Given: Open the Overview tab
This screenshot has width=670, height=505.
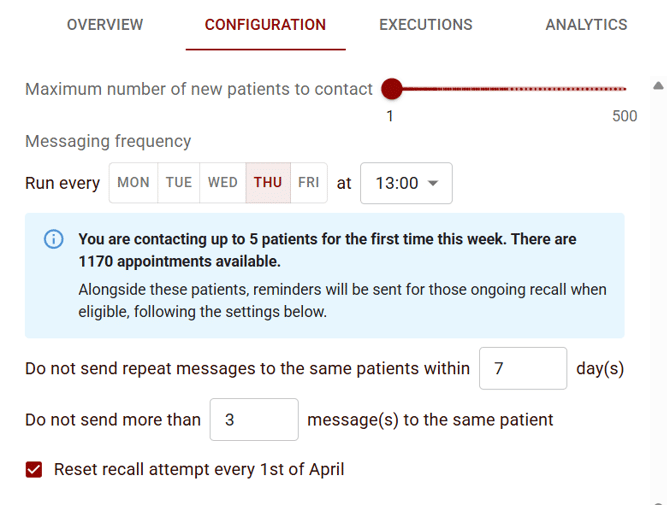Looking at the screenshot, I should (x=105, y=25).
